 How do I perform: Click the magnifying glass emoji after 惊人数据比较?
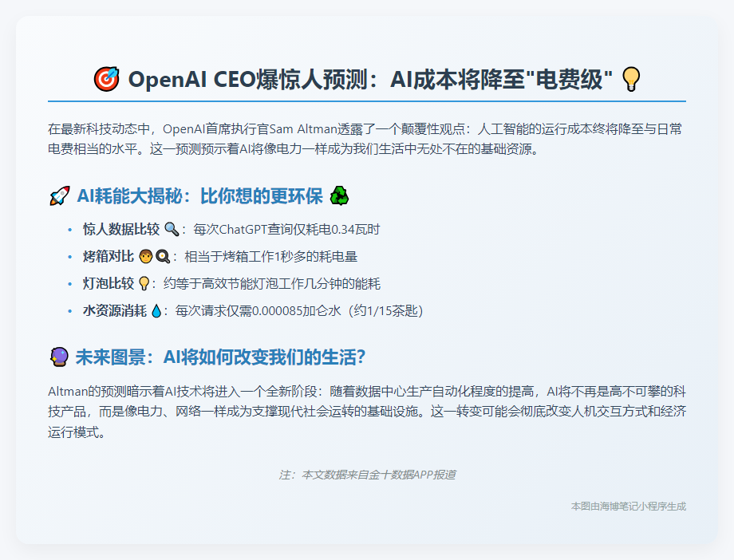[172, 230]
